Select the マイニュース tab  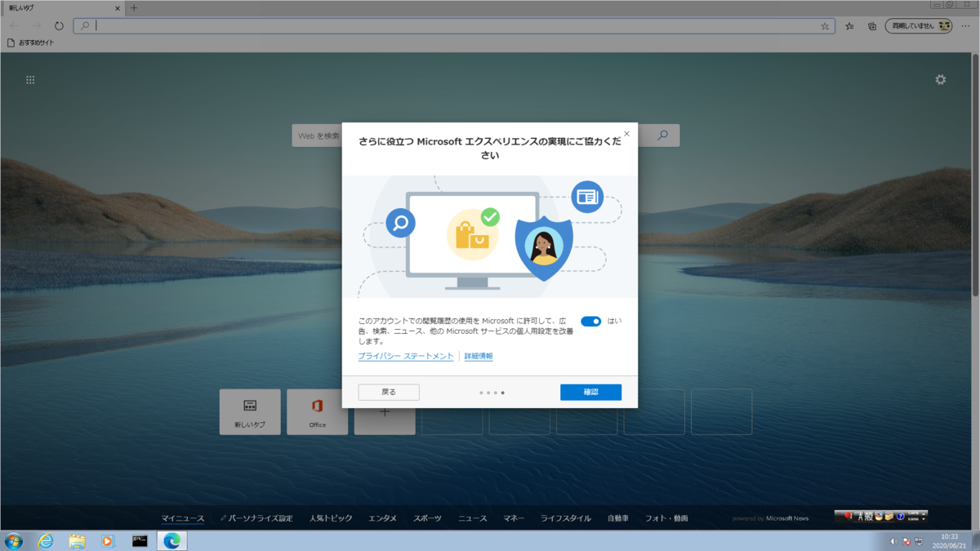click(x=183, y=518)
